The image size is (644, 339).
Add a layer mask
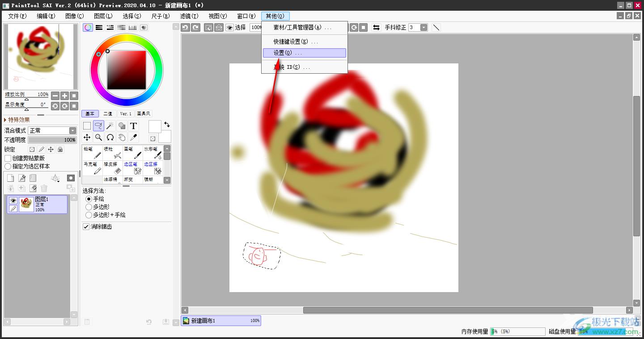click(x=71, y=178)
